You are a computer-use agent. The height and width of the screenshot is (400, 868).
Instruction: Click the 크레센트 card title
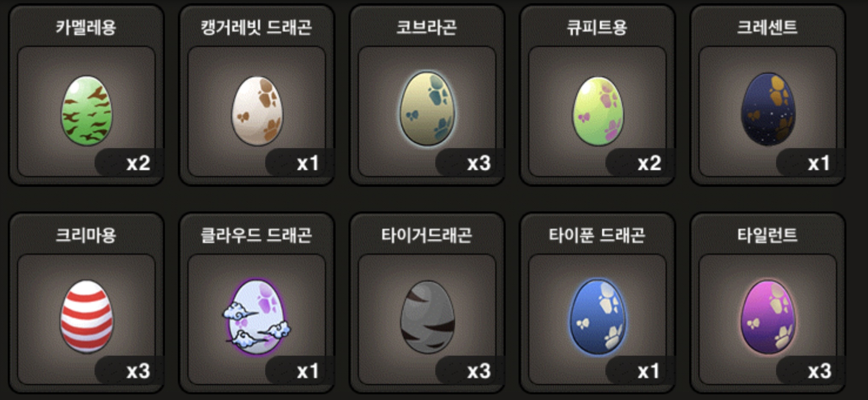tap(767, 27)
